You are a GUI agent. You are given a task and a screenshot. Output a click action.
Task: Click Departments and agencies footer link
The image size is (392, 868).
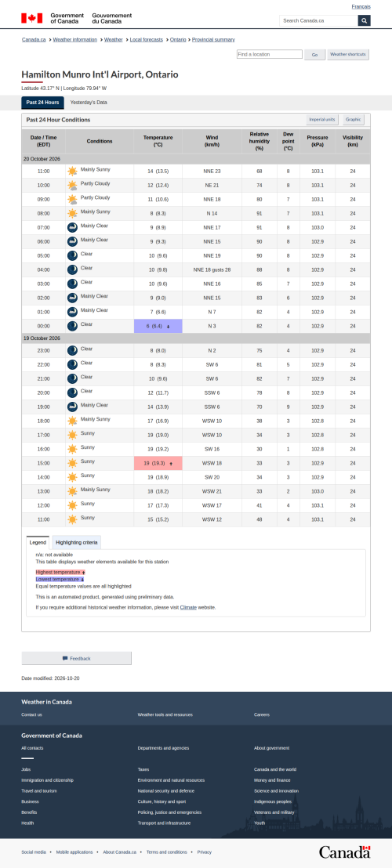163,748
